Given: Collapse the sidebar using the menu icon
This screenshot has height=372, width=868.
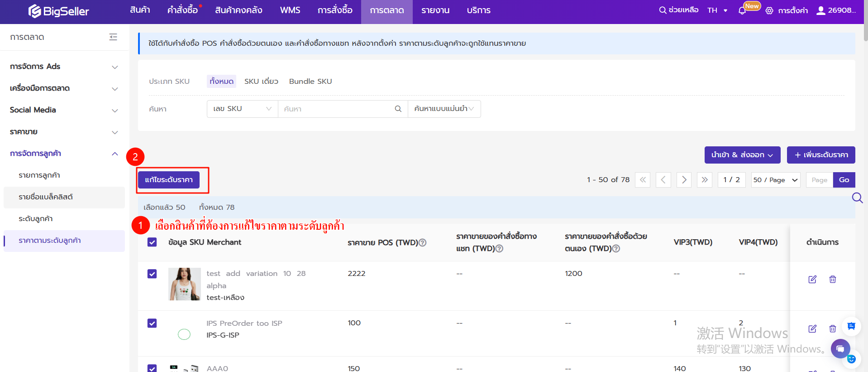Looking at the screenshot, I should (113, 37).
